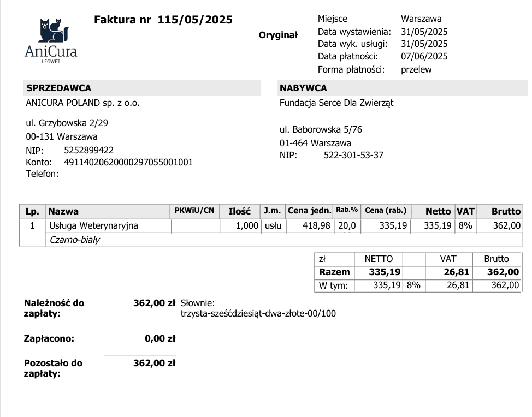Image resolution: width=532 pixels, height=417 pixels.
Task: Select the amount in words text
Action: click(258, 314)
